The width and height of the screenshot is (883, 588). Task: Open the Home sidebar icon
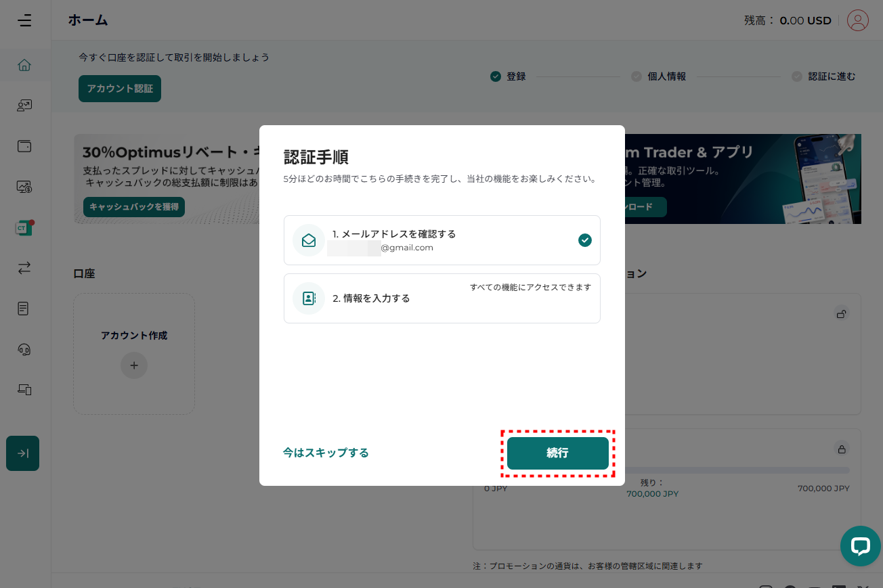tap(24, 66)
